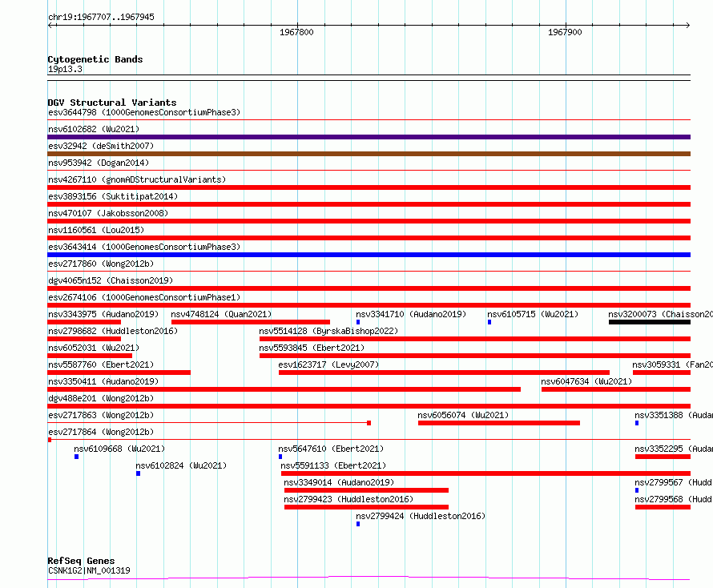This screenshot has width=713, height=588.
Task: Click blue marker under nsv3351388
Action: point(637,423)
